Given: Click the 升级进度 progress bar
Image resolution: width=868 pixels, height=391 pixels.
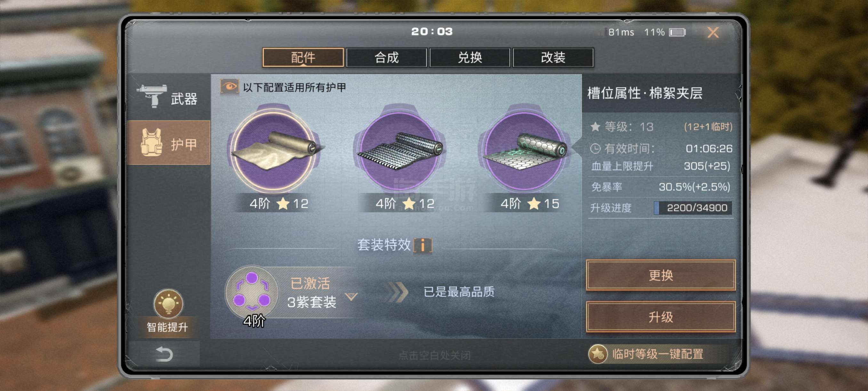Looking at the screenshot, I should [x=692, y=208].
